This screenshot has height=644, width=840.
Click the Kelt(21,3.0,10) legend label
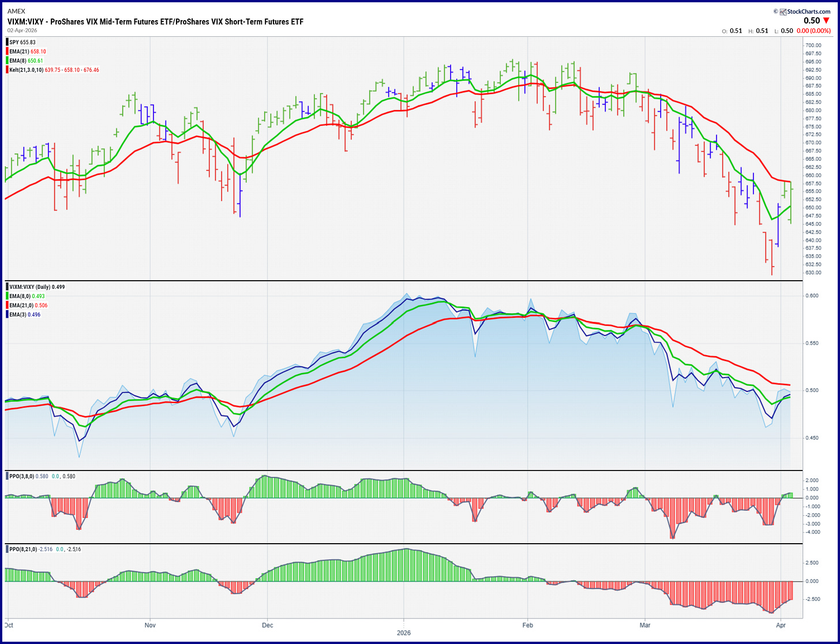coord(54,70)
